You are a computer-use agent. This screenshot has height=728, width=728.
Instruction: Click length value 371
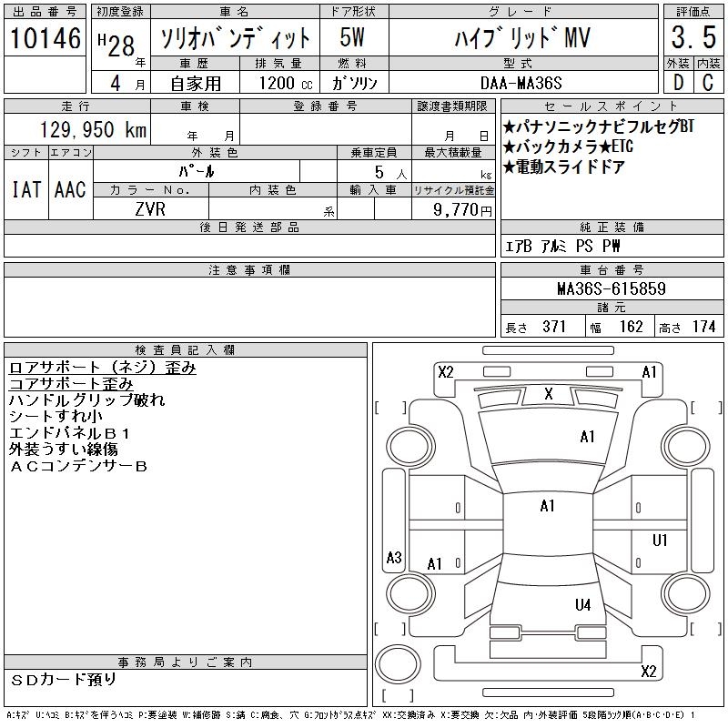coord(554,327)
